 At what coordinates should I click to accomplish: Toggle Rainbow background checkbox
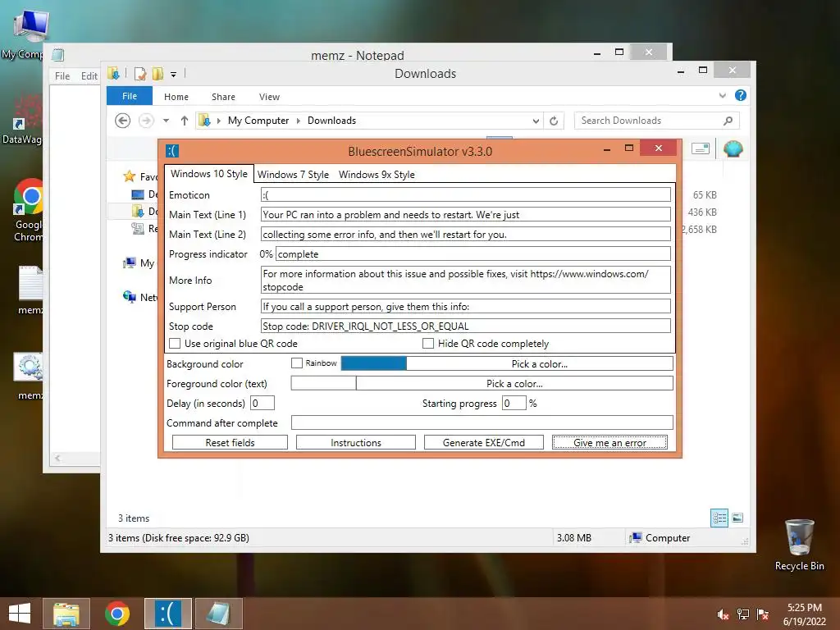[x=297, y=363]
